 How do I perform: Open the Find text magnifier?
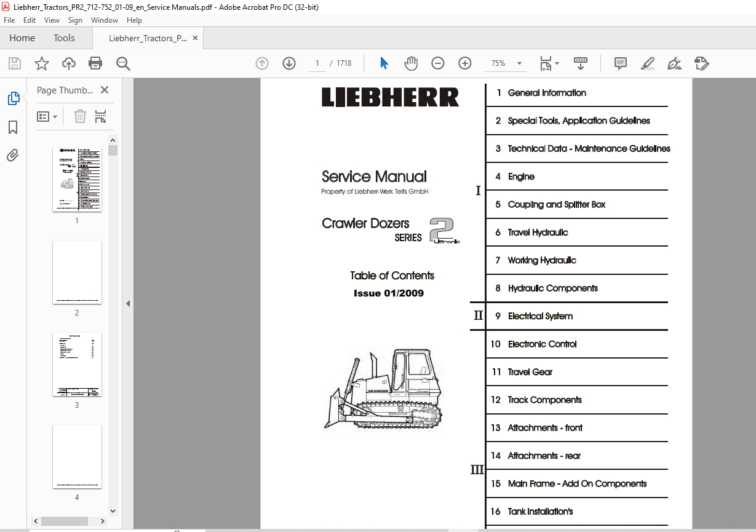point(123,63)
